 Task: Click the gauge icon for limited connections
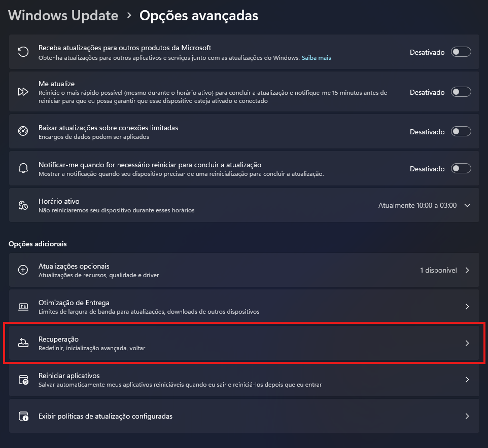point(23,131)
